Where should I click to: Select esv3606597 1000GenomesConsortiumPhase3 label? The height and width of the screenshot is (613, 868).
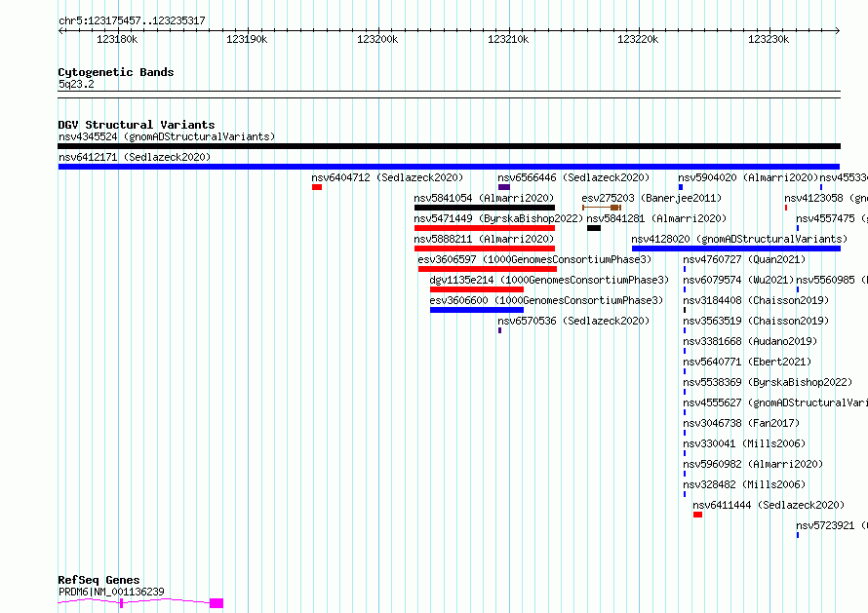coord(534,259)
